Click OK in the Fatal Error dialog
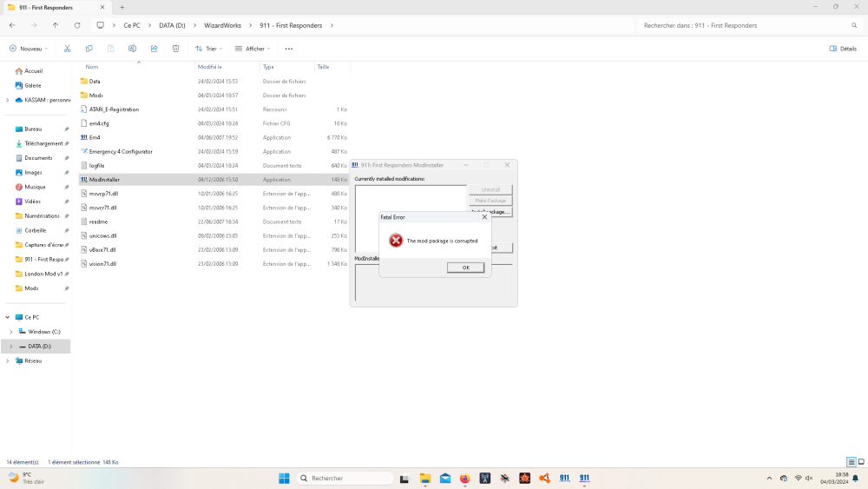 click(x=465, y=268)
